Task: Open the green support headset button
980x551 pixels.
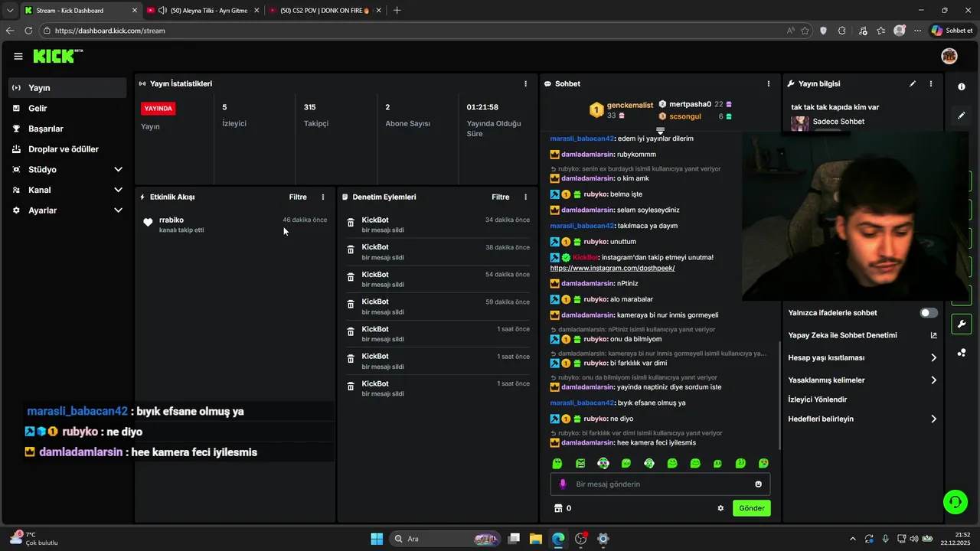Action: 955,502
